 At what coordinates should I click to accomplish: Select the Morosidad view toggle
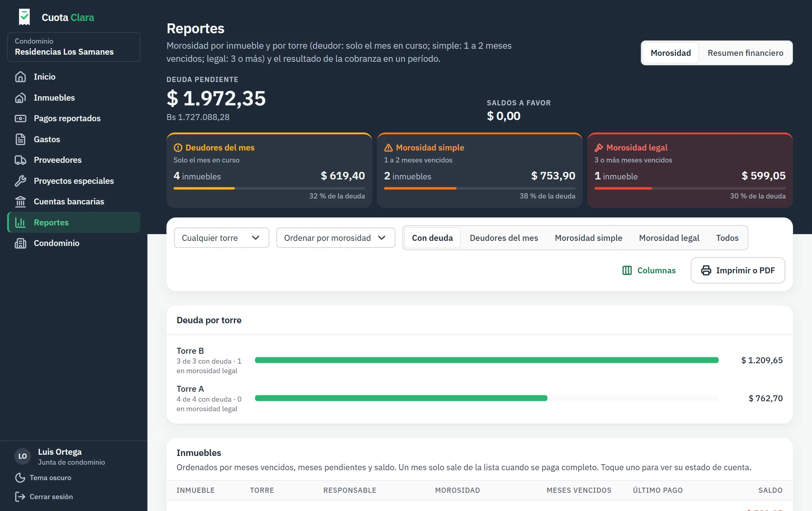click(671, 53)
